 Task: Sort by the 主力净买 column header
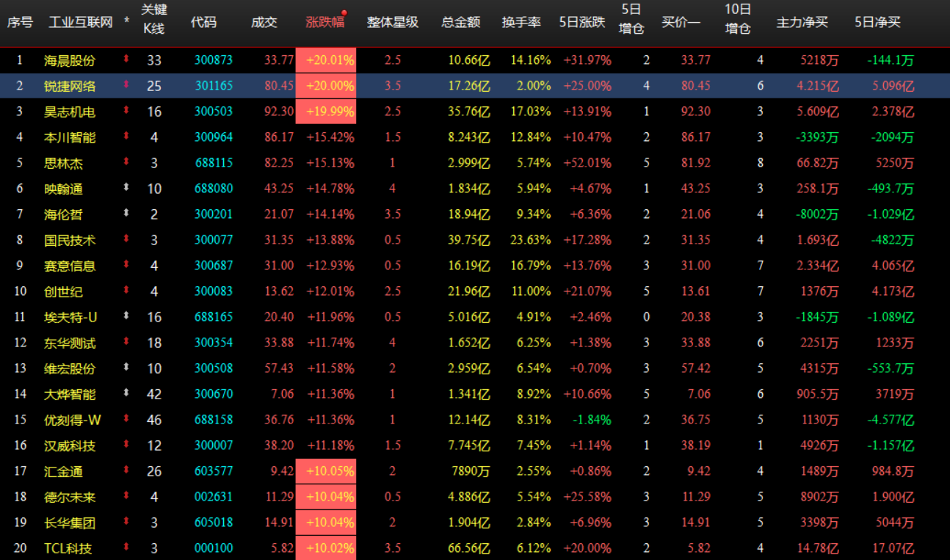click(x=802, y=22)
